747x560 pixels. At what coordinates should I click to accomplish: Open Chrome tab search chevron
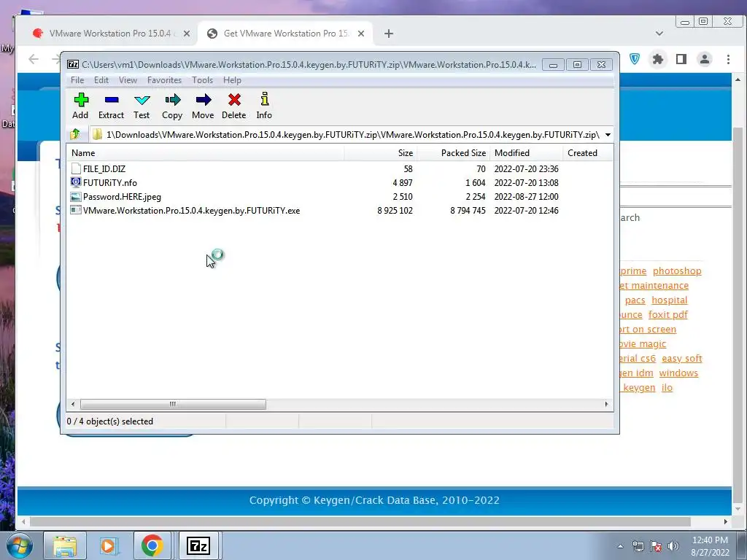pos(659,34)
